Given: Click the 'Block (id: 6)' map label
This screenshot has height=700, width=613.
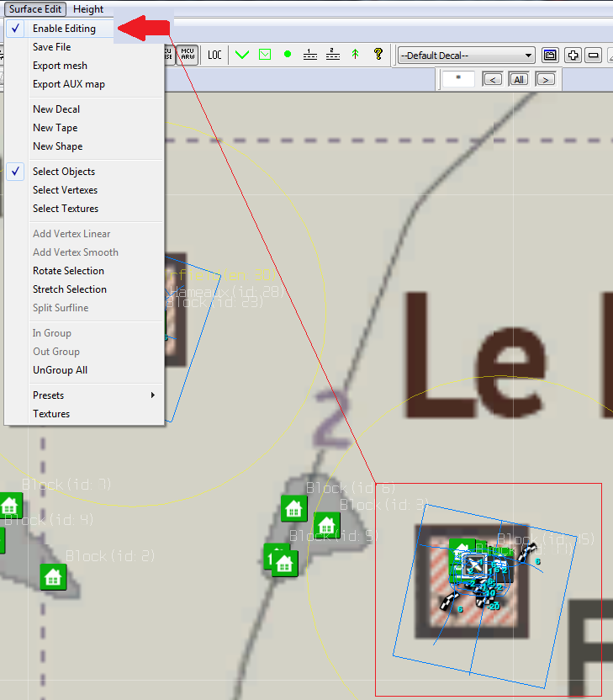Looking at the screenshot, I should [x=351, y=488].
